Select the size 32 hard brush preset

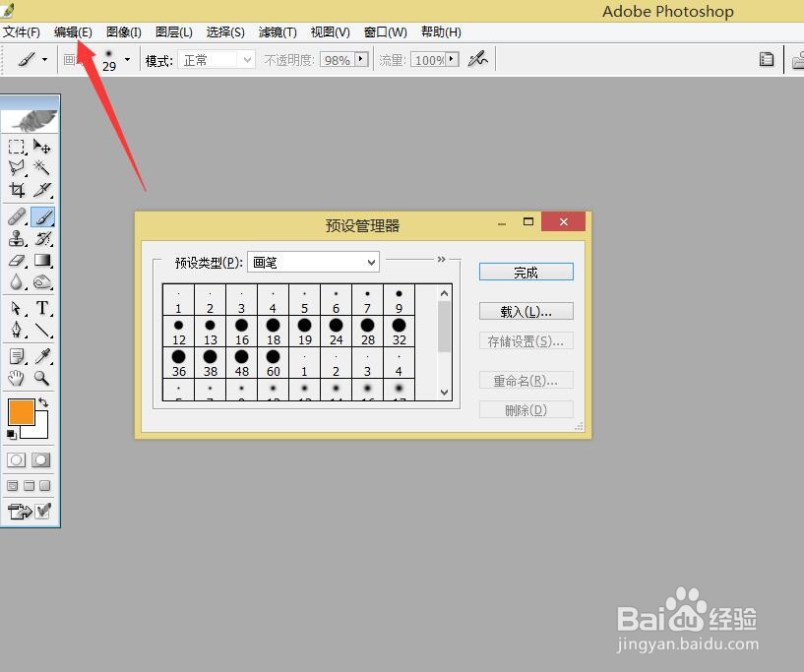point(399,332)
